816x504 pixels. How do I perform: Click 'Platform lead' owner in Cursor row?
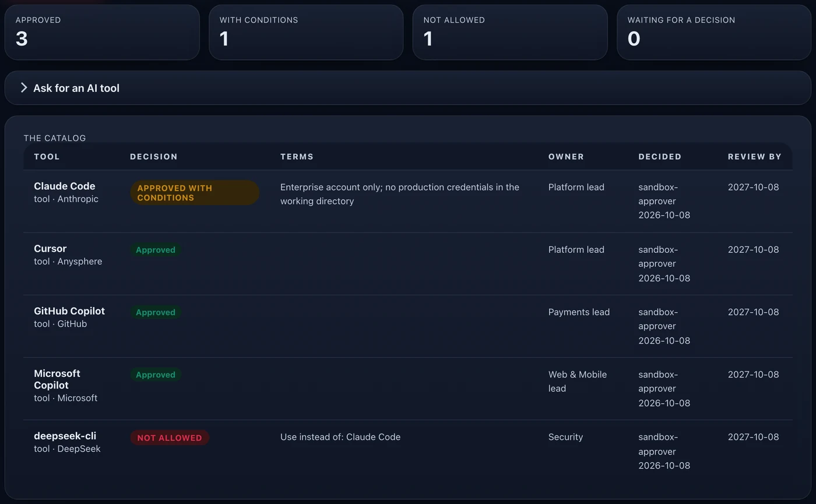(x=576, y=249)
